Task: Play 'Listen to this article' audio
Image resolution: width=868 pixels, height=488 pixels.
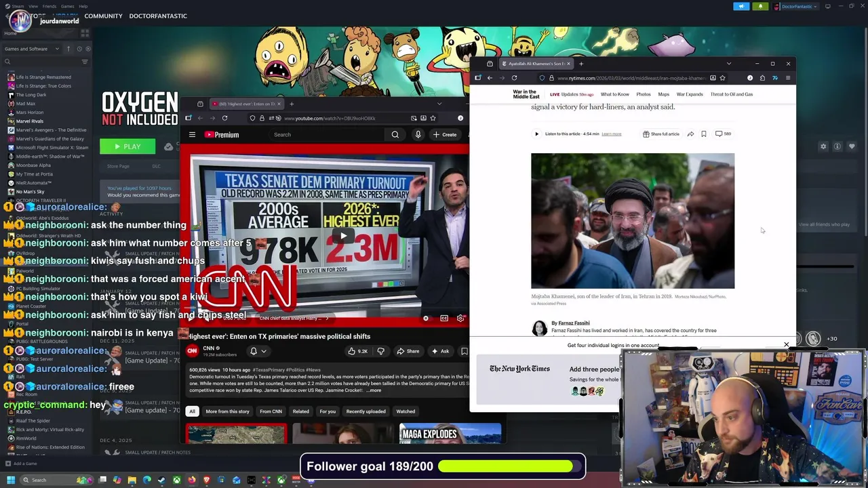Action: coord(536,134)
